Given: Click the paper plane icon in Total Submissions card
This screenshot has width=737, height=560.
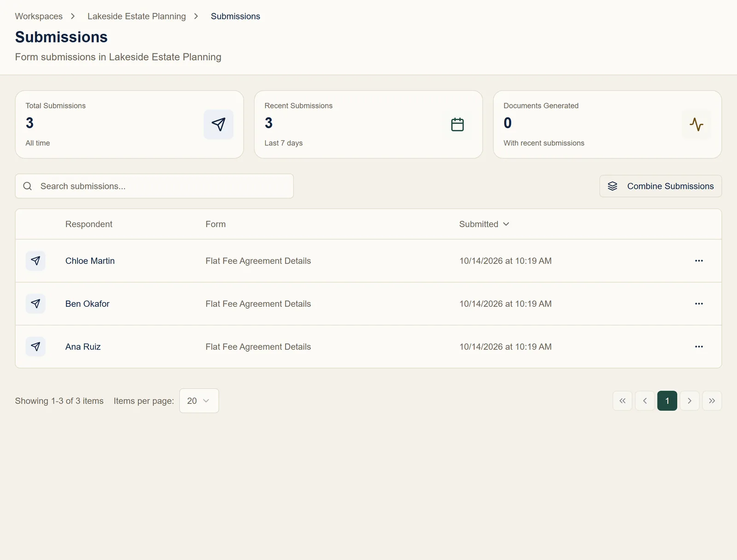Looking at the screenshot, I should click(218, 124).
